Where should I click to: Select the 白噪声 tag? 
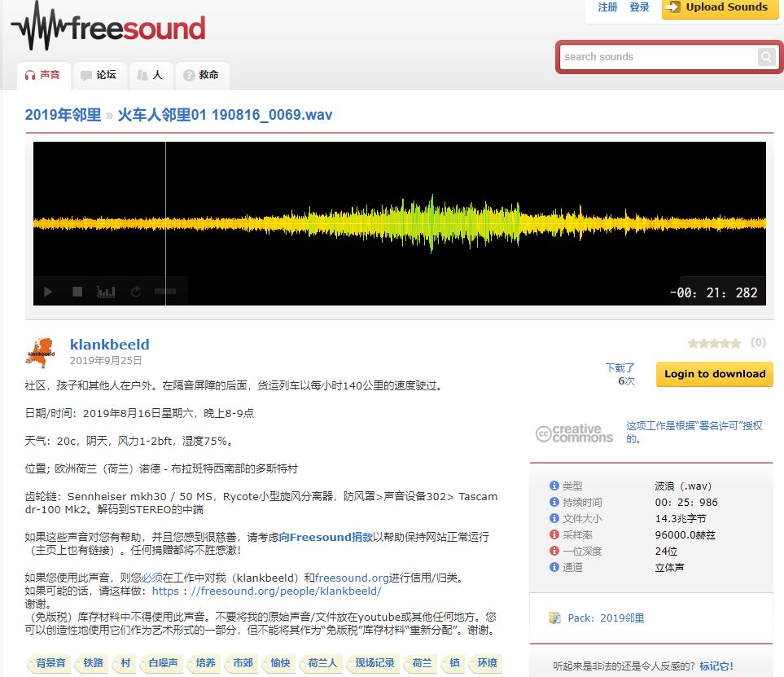point(163,664)
